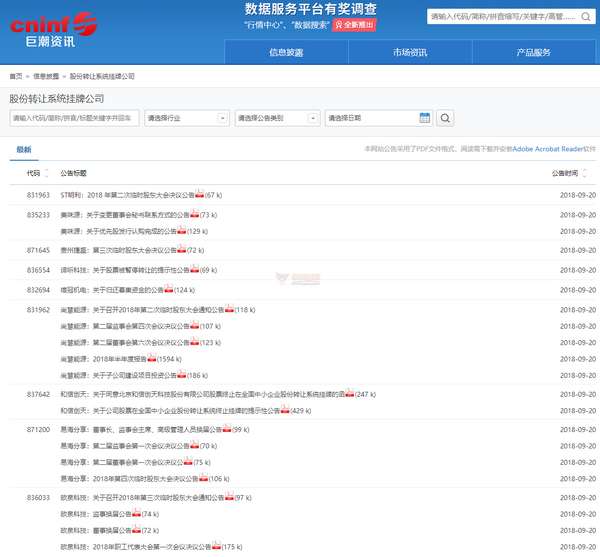The width and height of the screenshot is (600, 557).
Task: Open the 信息披露 navigation menu
Action: 287,53
